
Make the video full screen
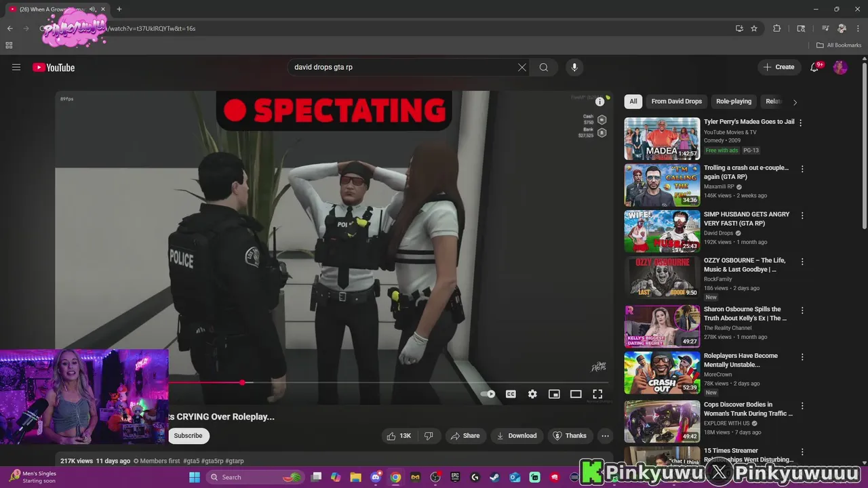(x=597, y=394)
